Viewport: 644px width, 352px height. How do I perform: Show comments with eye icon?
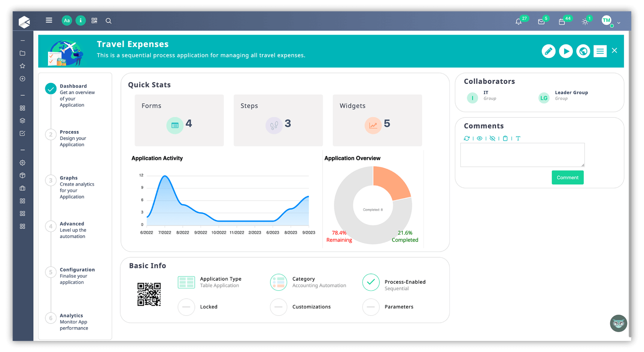(479, 138)
